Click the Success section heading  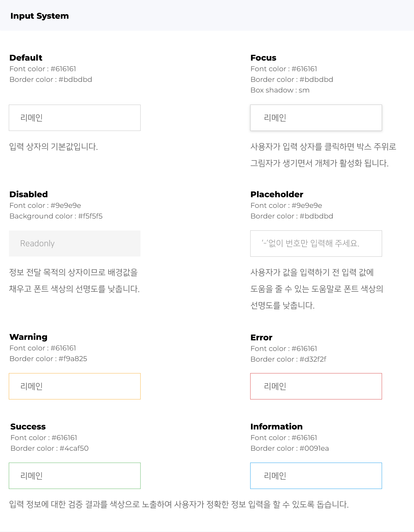(x=28, y=426)
